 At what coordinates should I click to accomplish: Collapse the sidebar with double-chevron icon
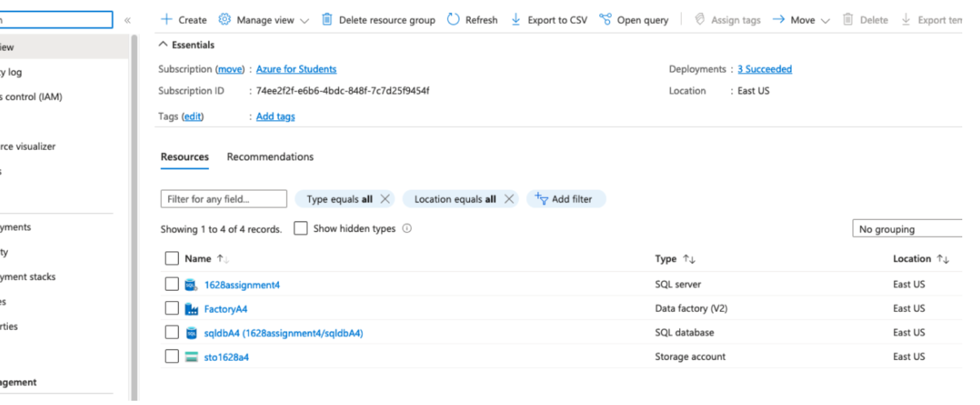point(127,20)
